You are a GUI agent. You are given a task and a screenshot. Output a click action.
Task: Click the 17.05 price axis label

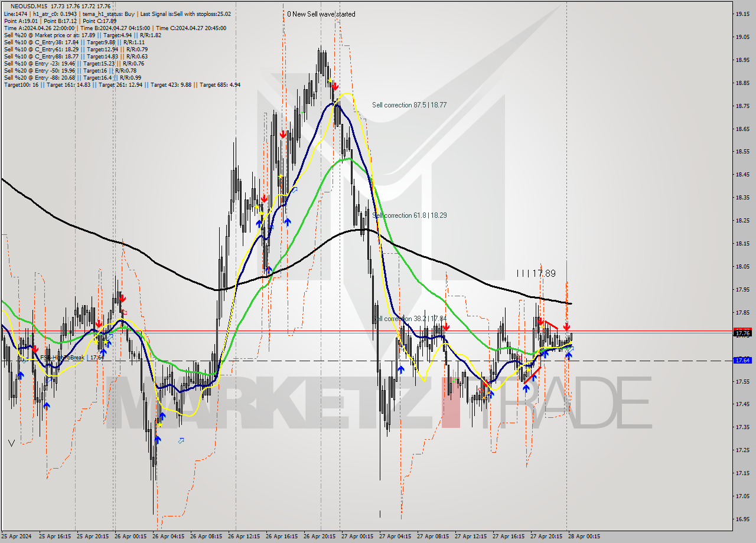742,496
